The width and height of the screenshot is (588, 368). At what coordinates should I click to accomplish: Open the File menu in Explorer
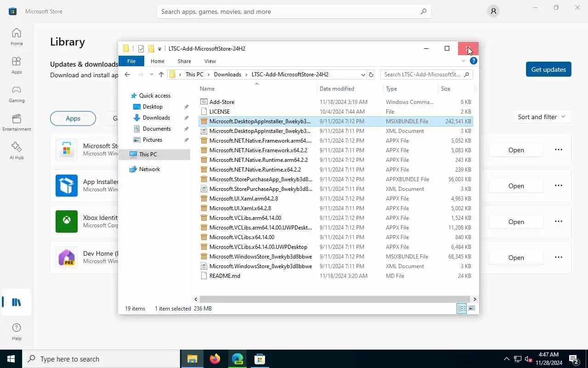point(131,61)
